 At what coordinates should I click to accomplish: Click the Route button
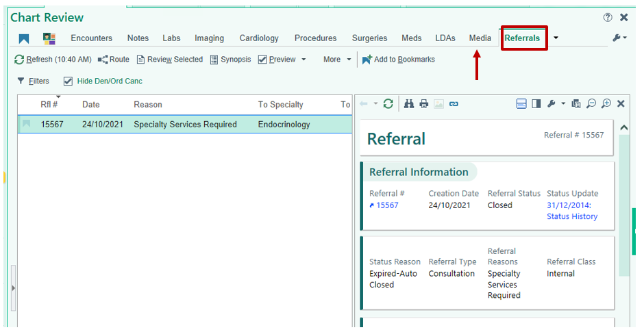tap(114, 60)
